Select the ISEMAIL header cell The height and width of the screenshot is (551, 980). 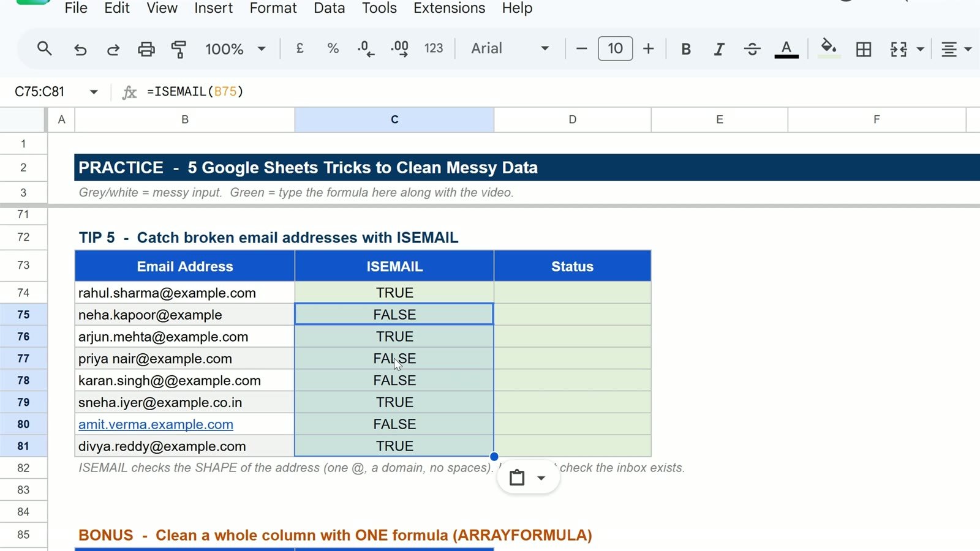tap(394, 266)
